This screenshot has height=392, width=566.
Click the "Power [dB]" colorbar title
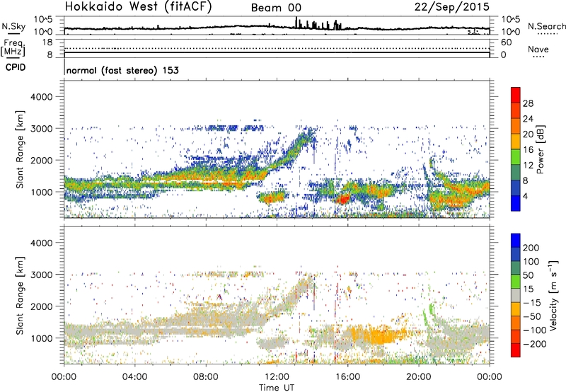pyautogui.click(x=540, y=149)
